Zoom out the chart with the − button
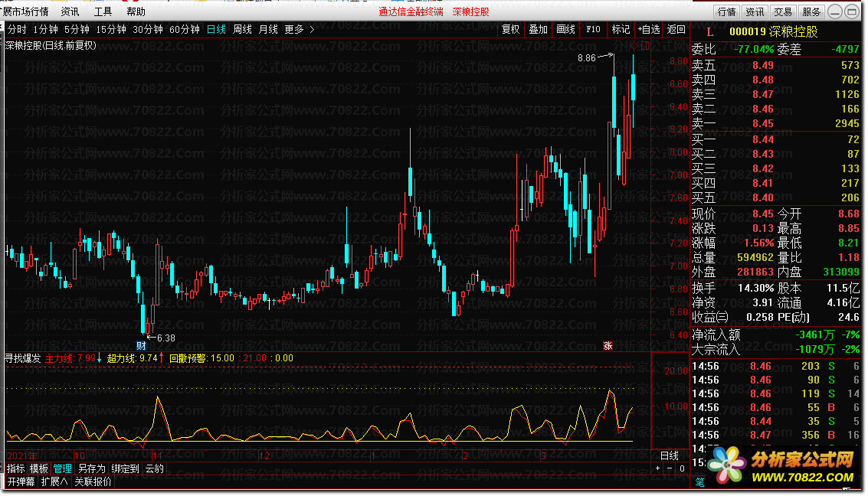Screen dimensions: 868x496 (670, 468)
